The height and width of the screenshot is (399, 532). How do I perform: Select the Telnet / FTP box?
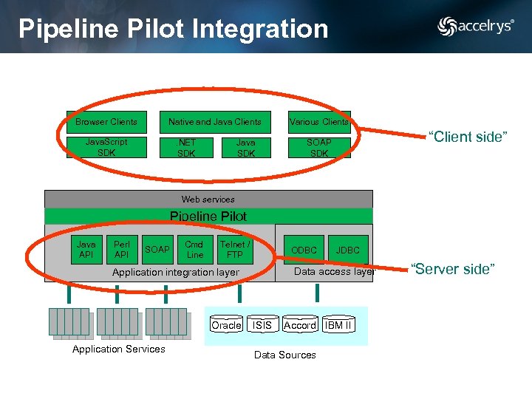pyautogui.click(x=235, y=250)
